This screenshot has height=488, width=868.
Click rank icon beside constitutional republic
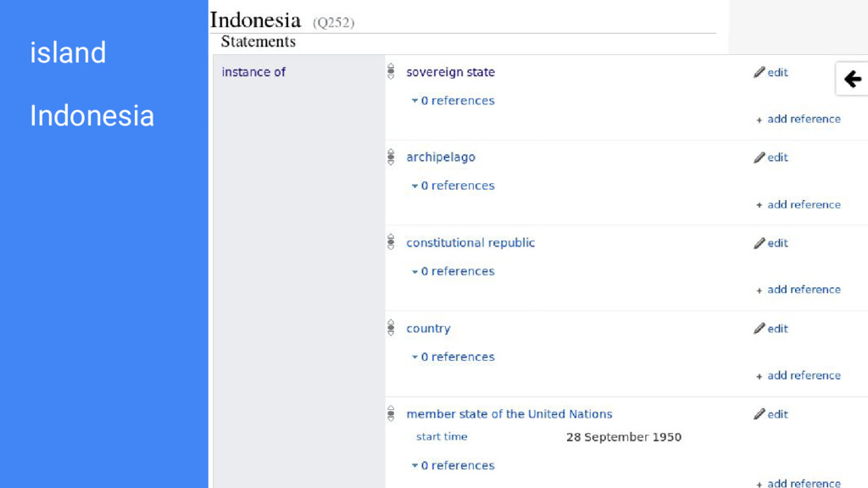click(x=391, y=241)
